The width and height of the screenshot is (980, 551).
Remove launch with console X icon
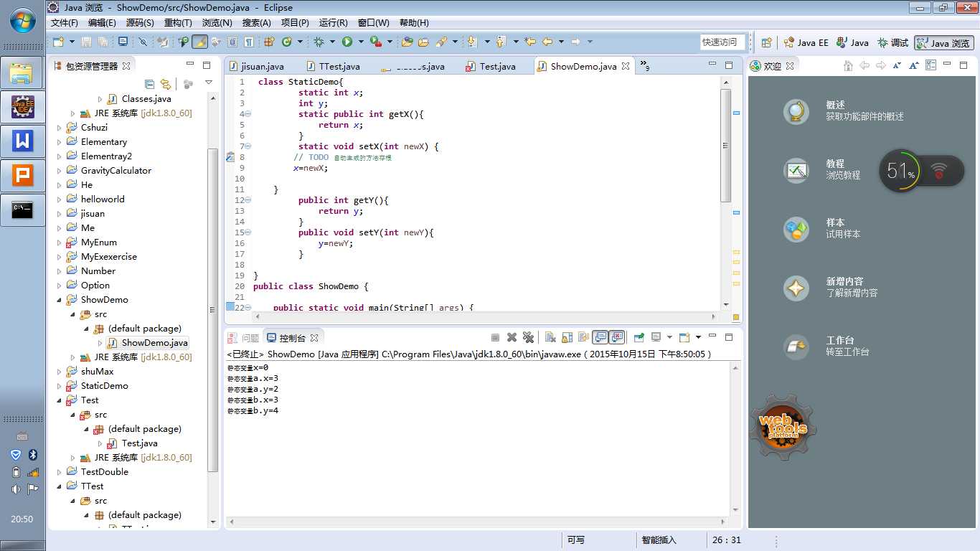pos(512,337)
